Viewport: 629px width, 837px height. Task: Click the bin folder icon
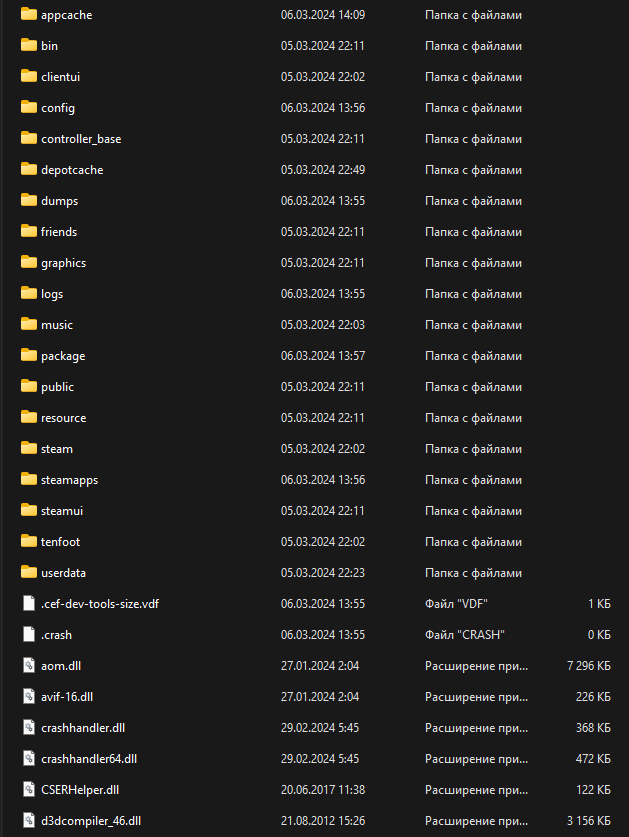pyautogui.click(x=29, y=45)
